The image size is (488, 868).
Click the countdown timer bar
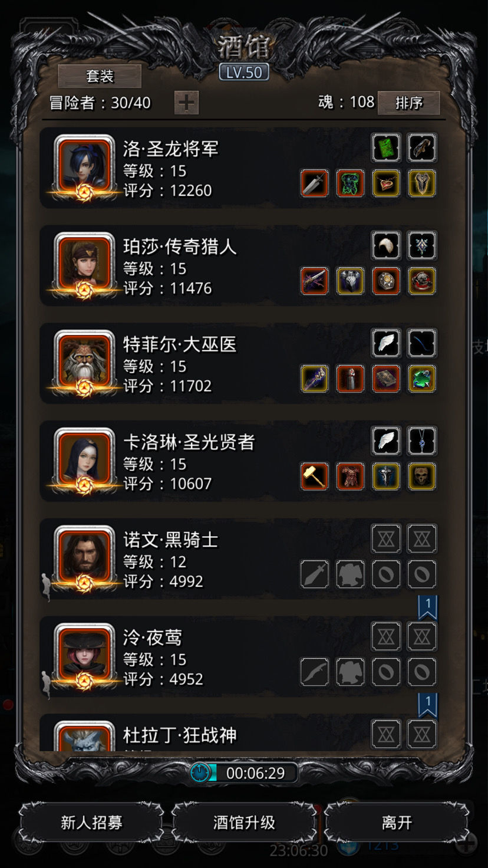tap(244, 773)
